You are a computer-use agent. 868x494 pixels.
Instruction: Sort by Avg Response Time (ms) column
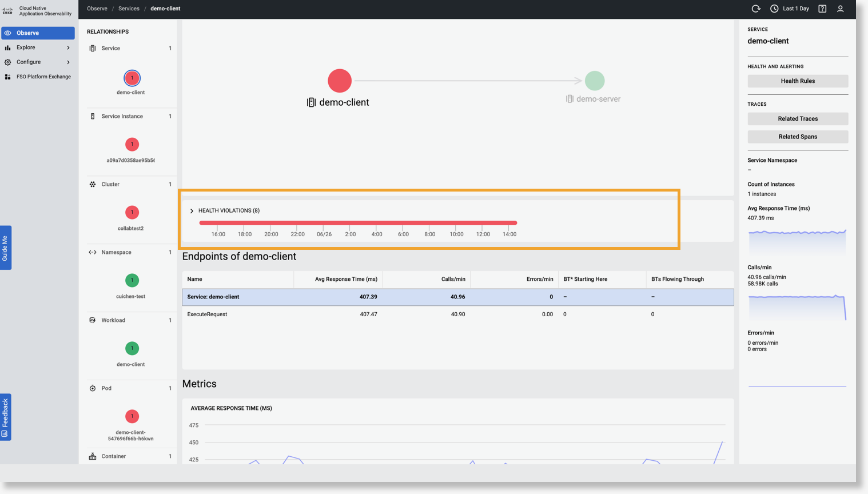[x=339, y=280]
